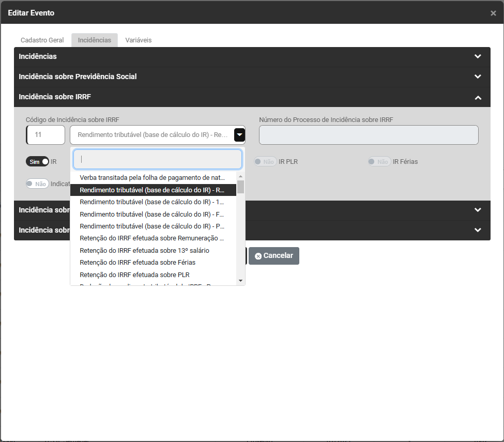Click the dropdown list scroll down arrow
Viewport: 504px width, 442px height.
click(x=240, y=280)
